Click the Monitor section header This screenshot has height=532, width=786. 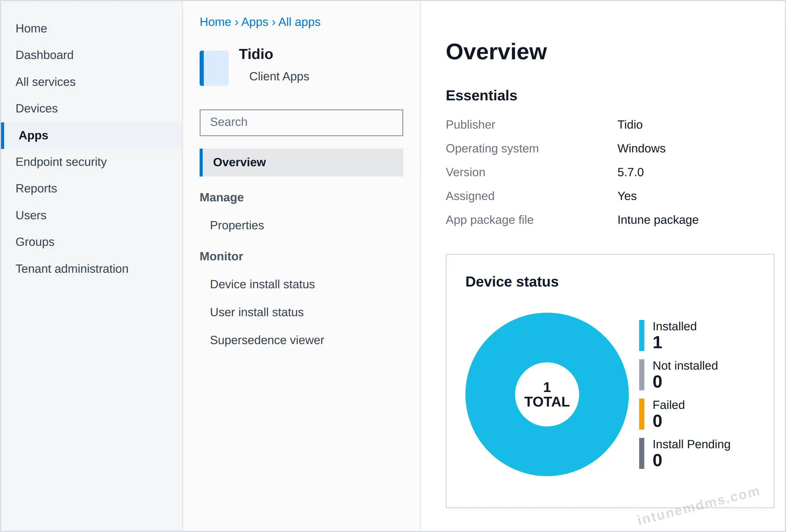coord(221,256)
